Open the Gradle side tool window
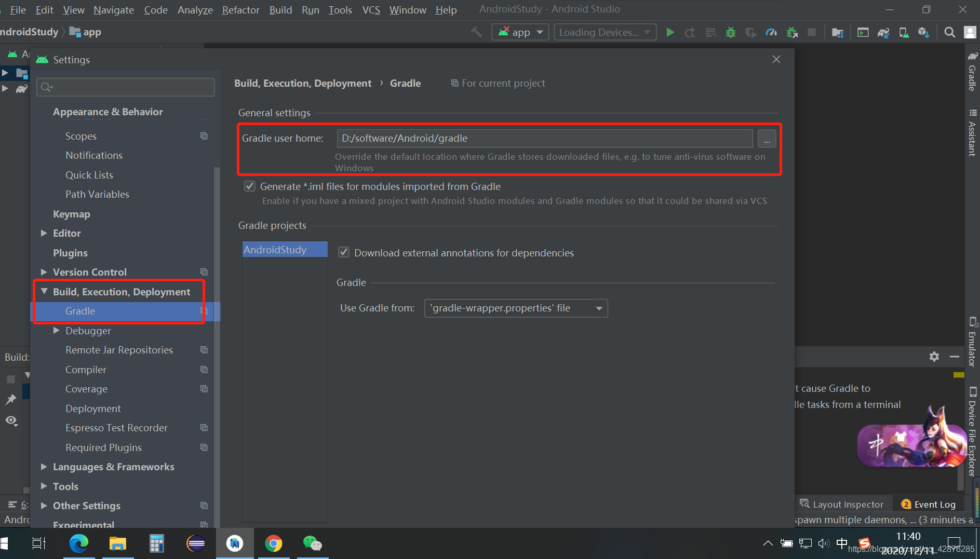The height and width of the screenshot is (559, 980). (972, 72)
